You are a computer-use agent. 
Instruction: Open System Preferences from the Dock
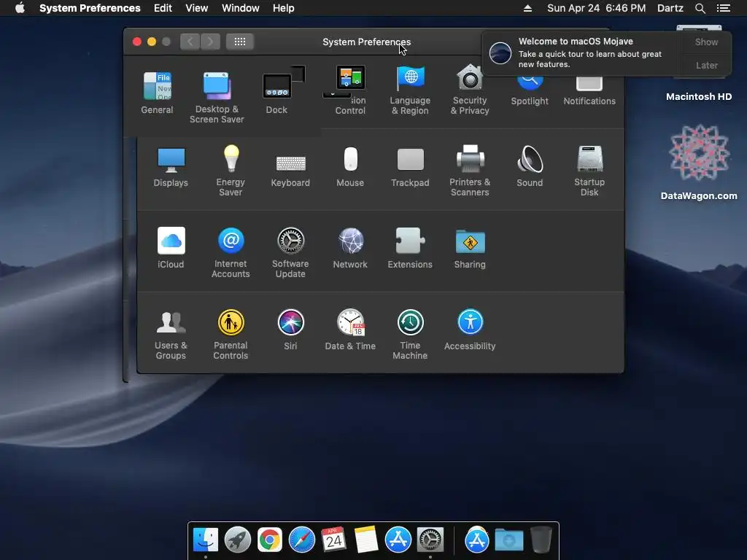tap(430, 540)
